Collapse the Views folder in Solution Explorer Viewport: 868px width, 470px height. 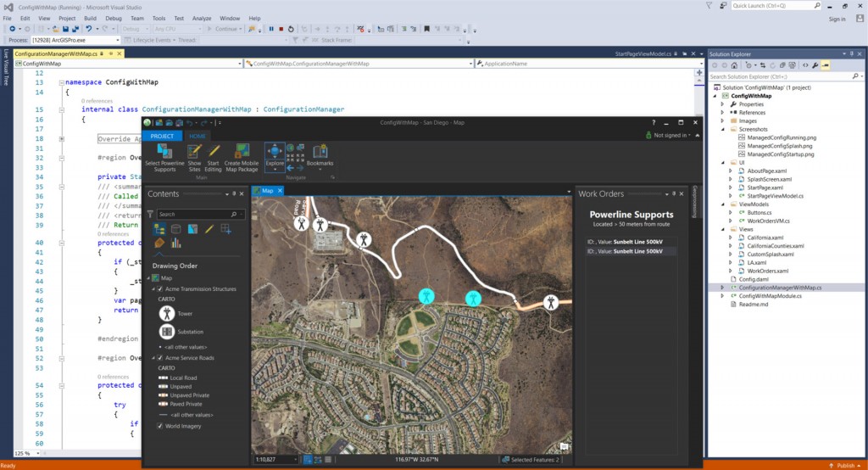(x=722, y=229)
